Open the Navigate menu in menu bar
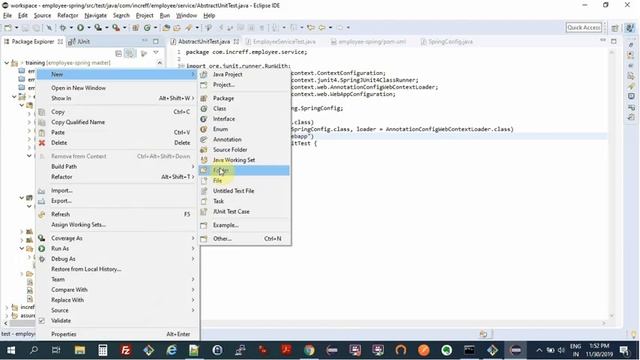The image size is (640, 360). 95,16
